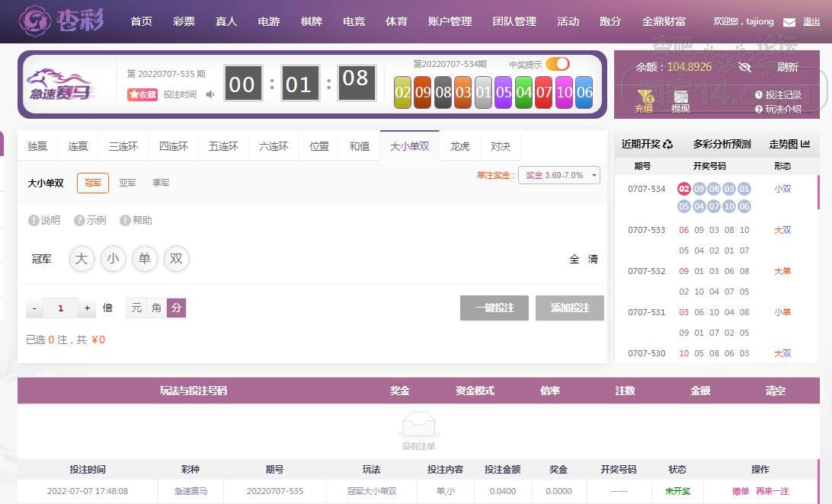Click 再来一注 to bet again

(x=773, y=491)
